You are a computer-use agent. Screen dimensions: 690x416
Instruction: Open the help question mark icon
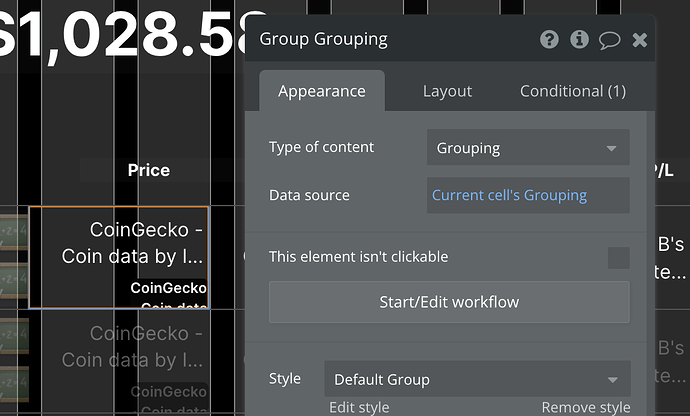pyautogui.click(x=549, y=40)
